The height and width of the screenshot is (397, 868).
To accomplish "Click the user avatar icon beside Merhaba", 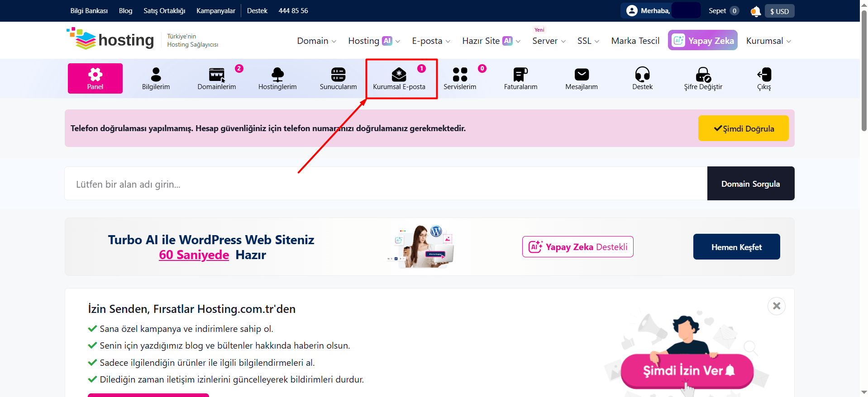I will point(632,10).
